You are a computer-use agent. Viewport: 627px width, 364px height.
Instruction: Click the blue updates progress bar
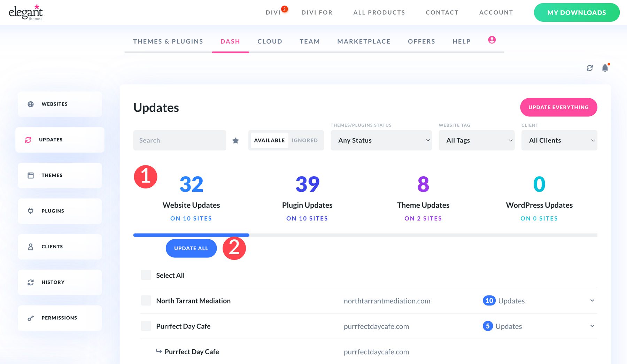click(191, 235)
